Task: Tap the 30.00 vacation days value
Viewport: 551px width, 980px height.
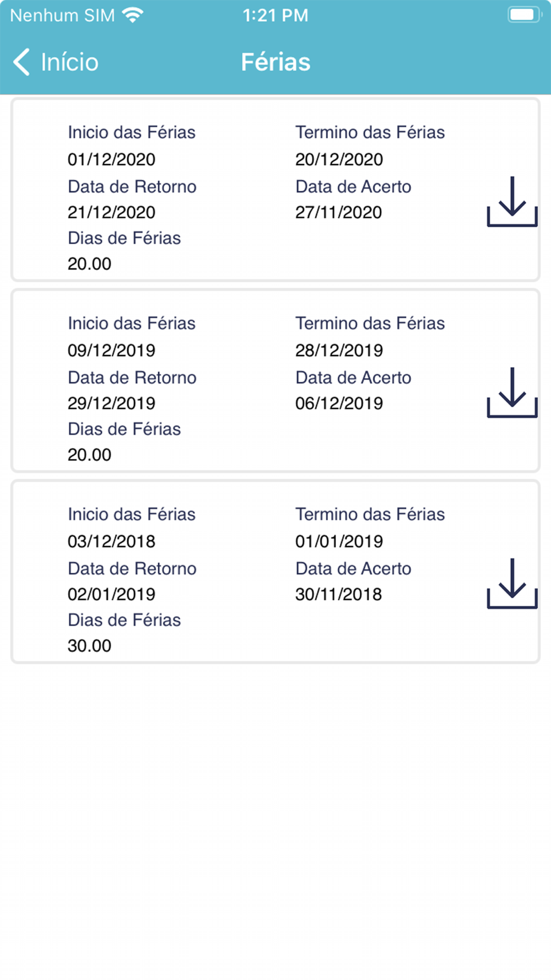Action: [89, 645]
